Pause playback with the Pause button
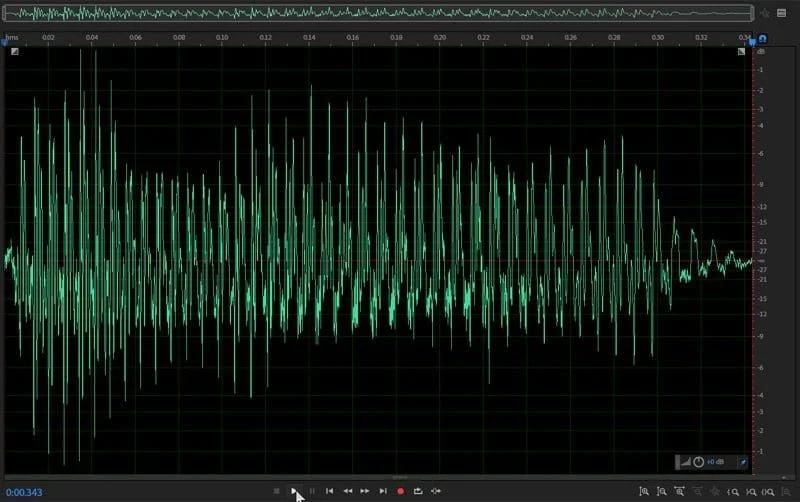This screenshot has width=800, height=502. tap(312, 491)
